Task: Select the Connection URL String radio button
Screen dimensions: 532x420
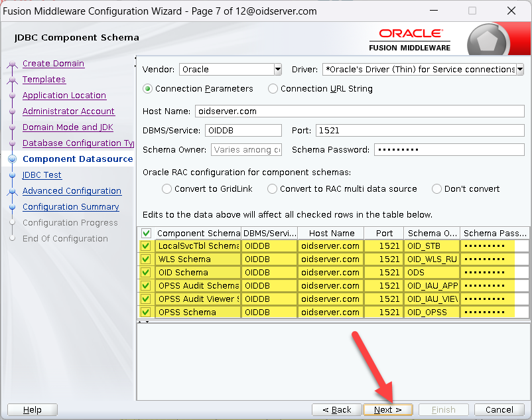Action: point(273,89)
